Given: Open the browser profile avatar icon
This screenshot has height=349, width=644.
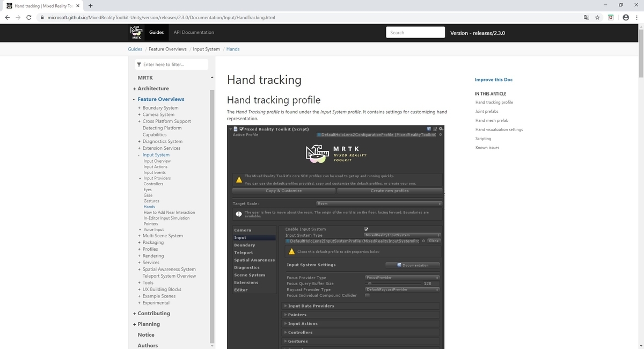Looking at the screenshot, I should pyautogui.click(x=626, y=17).
